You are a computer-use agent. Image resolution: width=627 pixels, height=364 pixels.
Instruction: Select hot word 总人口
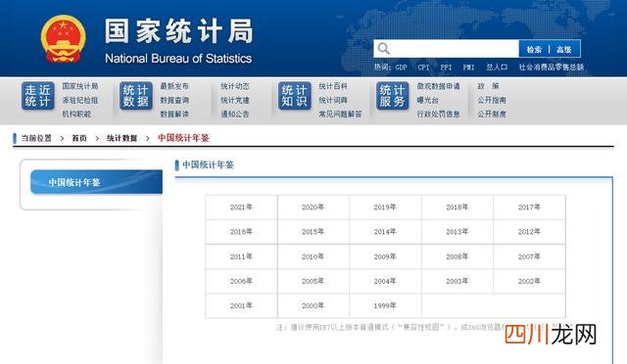497,68
